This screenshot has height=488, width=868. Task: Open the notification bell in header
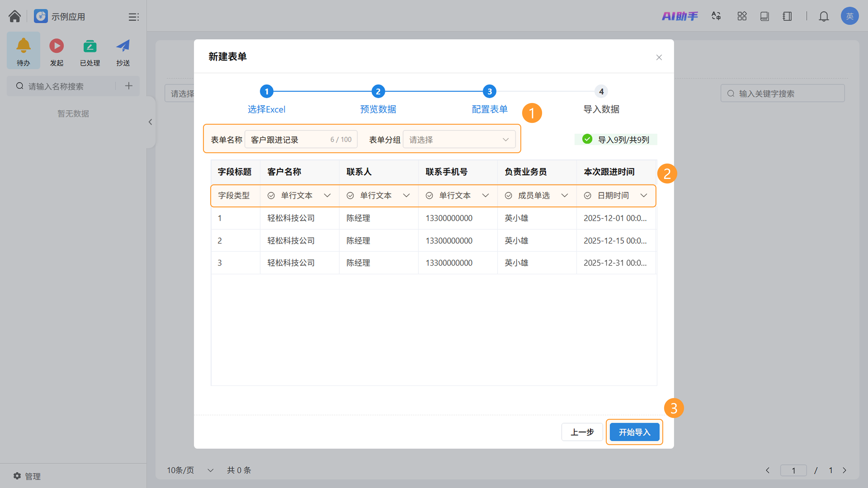[823, 16]
